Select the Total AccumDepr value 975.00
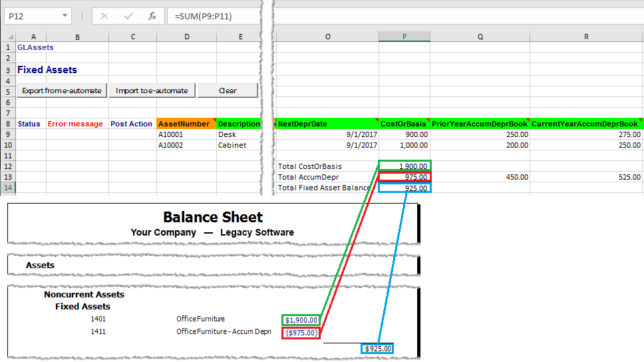The height and width of the screenshot is (362, 644). [404, 177]
